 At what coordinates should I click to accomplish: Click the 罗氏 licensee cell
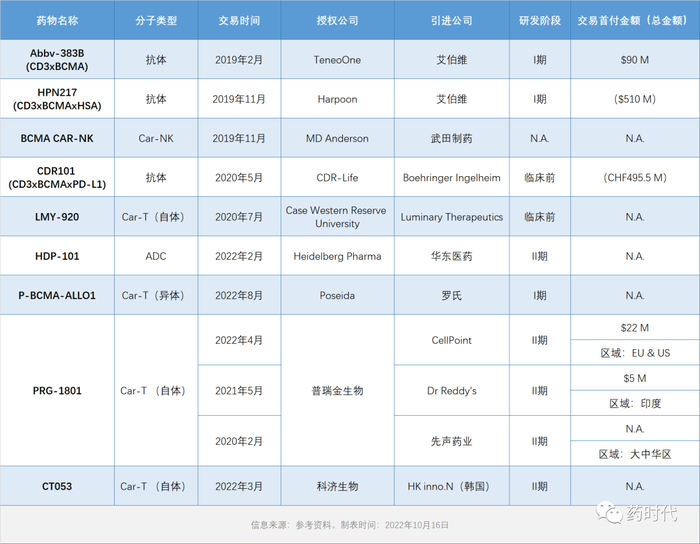click(x=452, y=295)
